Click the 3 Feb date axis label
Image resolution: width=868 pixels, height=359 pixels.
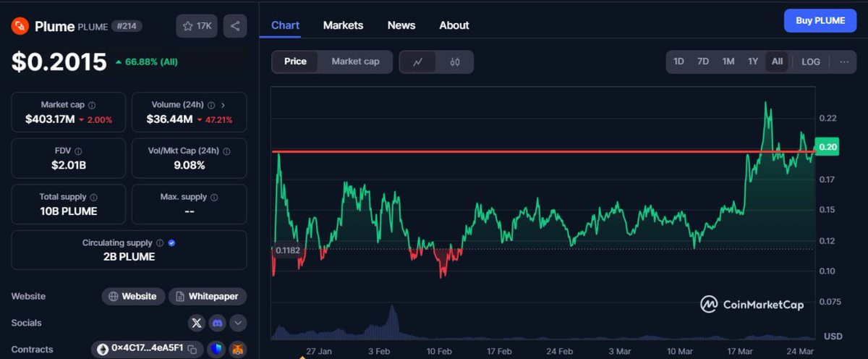click(379, 351)
